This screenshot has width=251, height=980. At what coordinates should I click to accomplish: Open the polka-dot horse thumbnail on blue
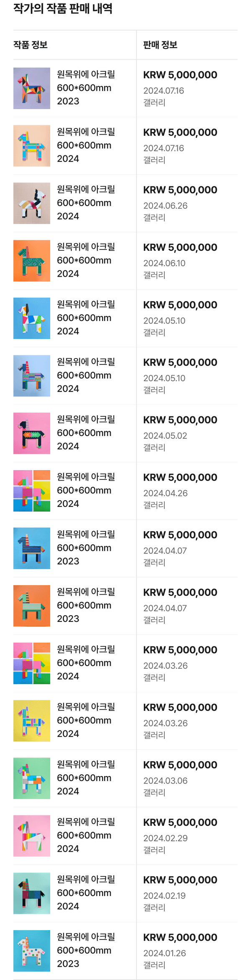click(32, 951)
